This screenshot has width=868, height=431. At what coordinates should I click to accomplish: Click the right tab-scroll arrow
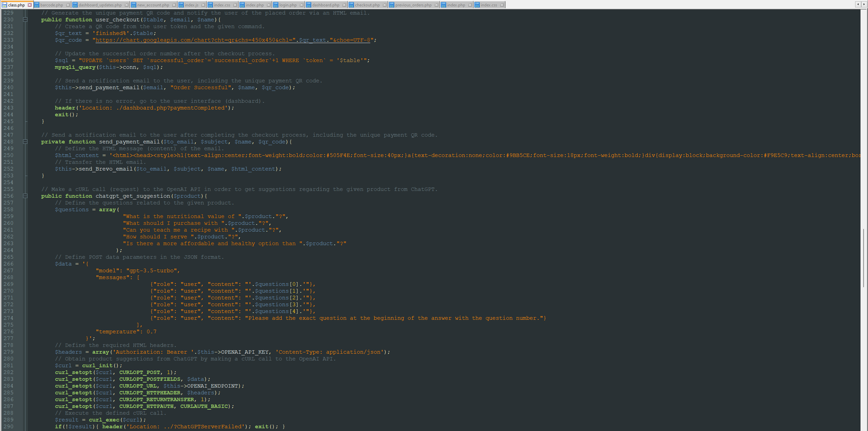pos(864,4)
